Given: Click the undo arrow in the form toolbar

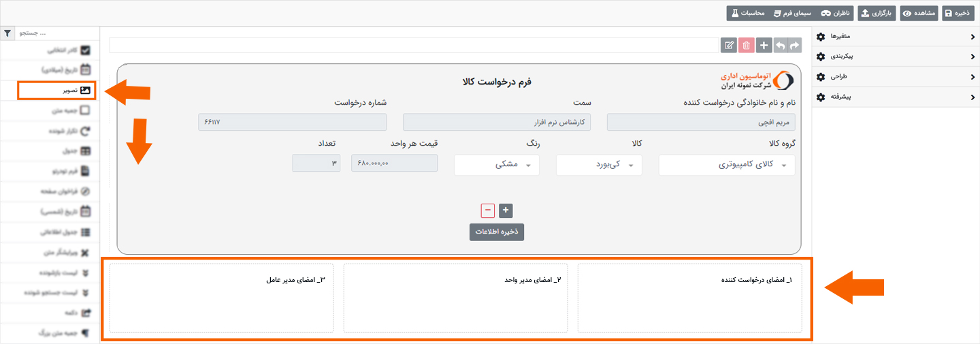Looking at the screenshot, I should coord(780,46).
